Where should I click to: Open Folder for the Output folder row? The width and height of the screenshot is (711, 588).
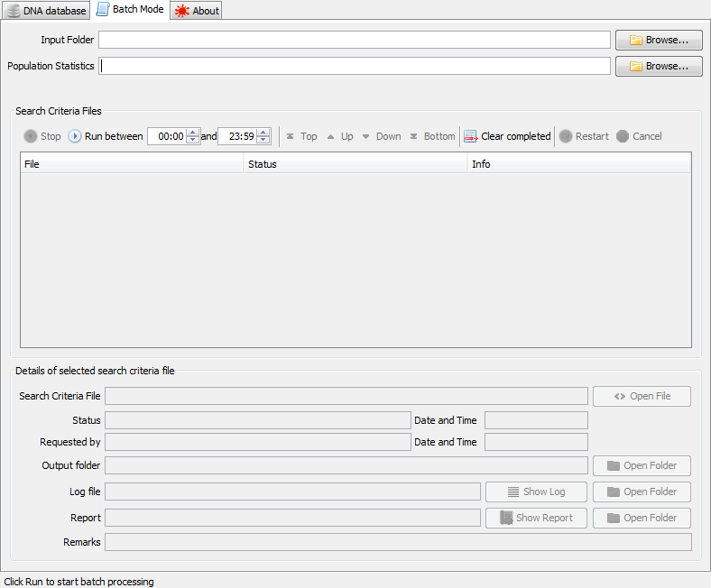click(x=642, y=465)
